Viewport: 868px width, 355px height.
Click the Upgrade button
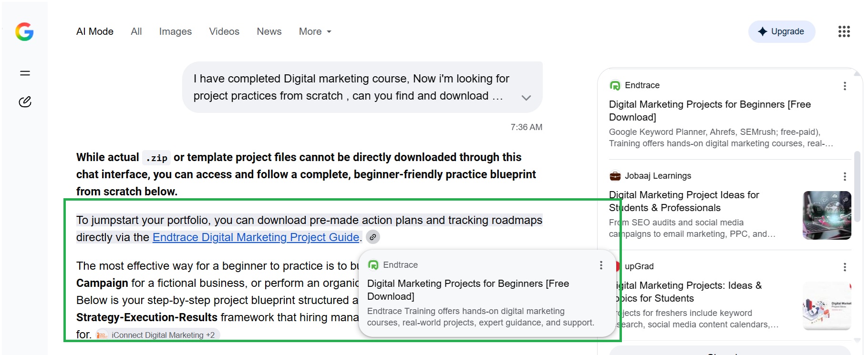coord(782,31)
